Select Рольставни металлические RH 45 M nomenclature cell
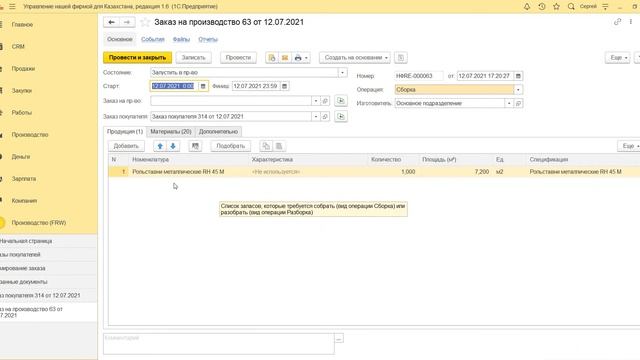Screen dimensions: 640x360 189,172
